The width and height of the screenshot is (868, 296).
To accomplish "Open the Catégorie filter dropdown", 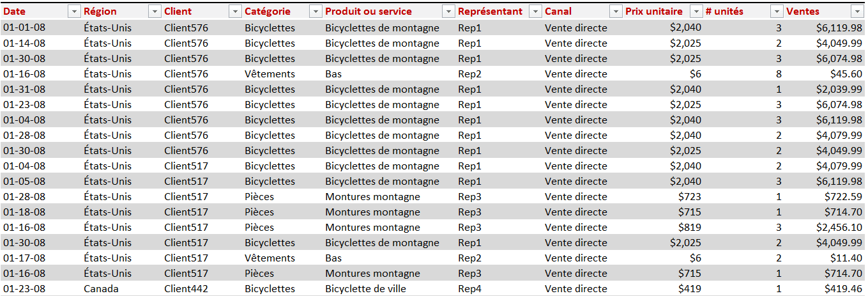I will [x=316, y=12].
